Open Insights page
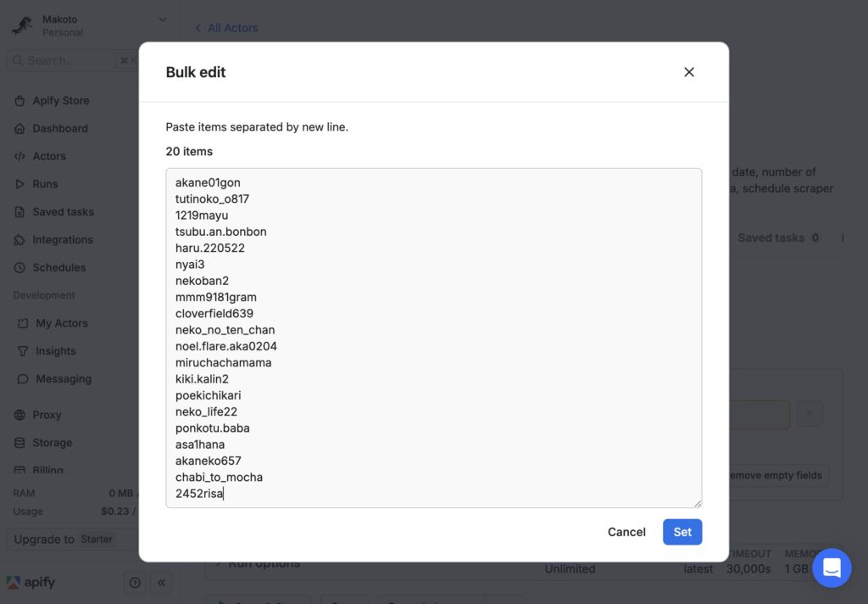The image size is (868, 604). click(55, 350)
